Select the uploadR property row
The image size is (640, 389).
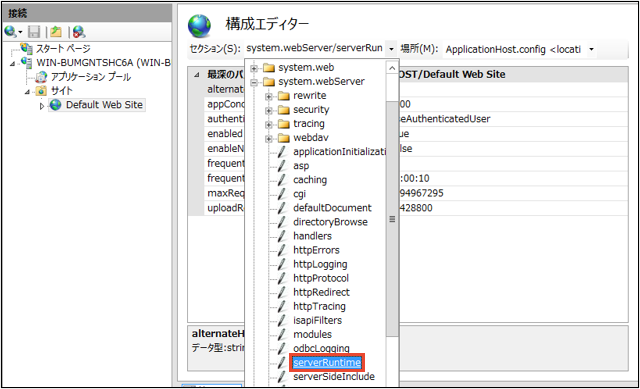click(225, 208)
